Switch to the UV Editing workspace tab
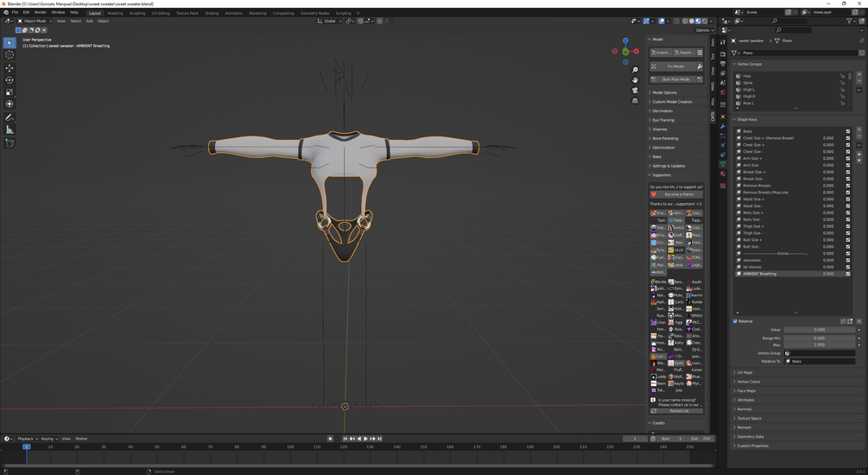Viewport: 868px width, 475px height. click(162, 13)
